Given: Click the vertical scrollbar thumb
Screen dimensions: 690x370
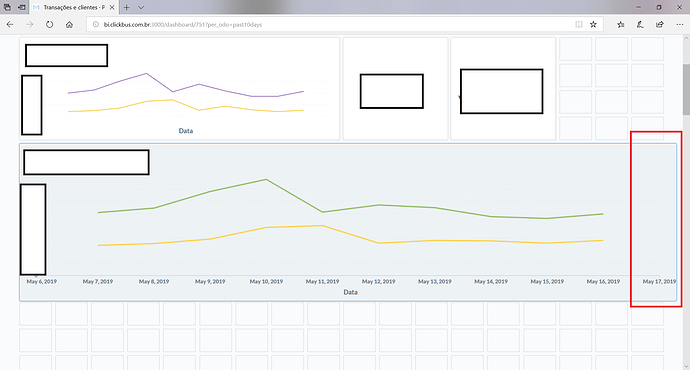Looking at the screenshot, I should (686, 89).
